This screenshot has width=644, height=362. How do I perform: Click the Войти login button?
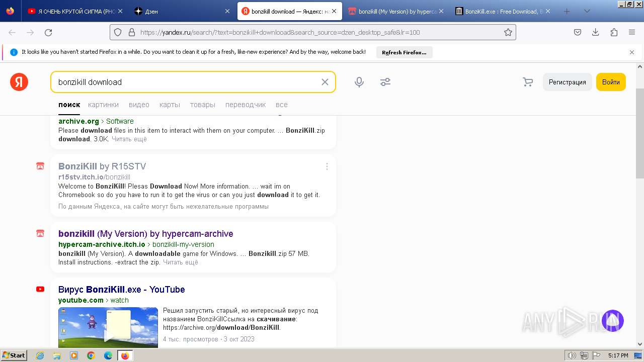pos(611,82)
